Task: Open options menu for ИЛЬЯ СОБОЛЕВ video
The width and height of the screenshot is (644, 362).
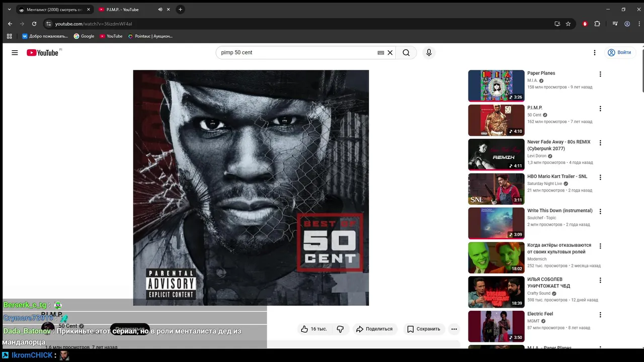Action: coord(600,281)
